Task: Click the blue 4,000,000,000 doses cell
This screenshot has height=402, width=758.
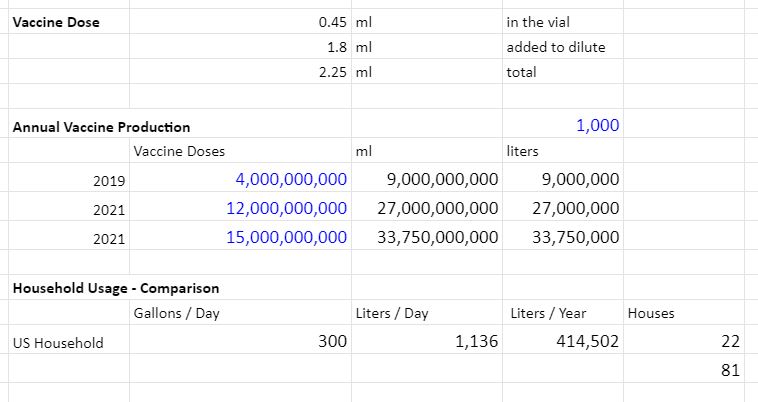Action: pos(291,180)
